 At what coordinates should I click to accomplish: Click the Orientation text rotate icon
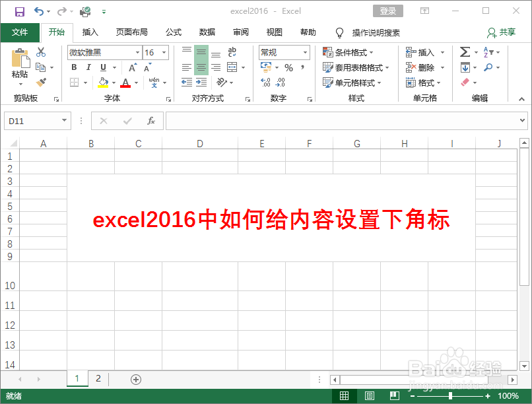222,82
